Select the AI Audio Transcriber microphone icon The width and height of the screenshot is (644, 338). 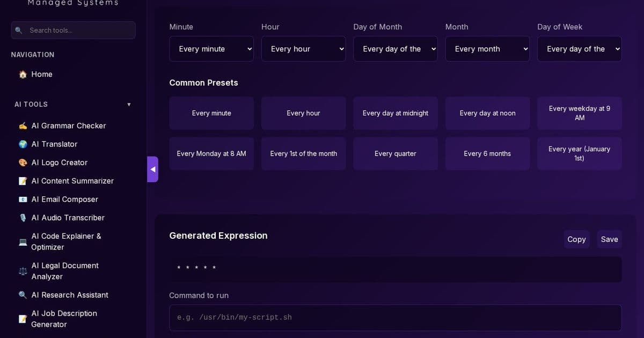(23, 217)
